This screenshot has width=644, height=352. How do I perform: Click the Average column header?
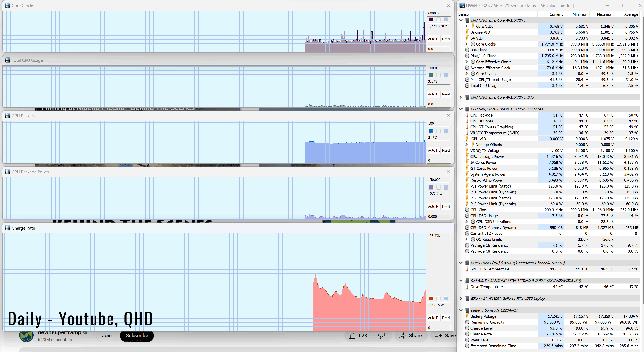(x=631, y=14)
